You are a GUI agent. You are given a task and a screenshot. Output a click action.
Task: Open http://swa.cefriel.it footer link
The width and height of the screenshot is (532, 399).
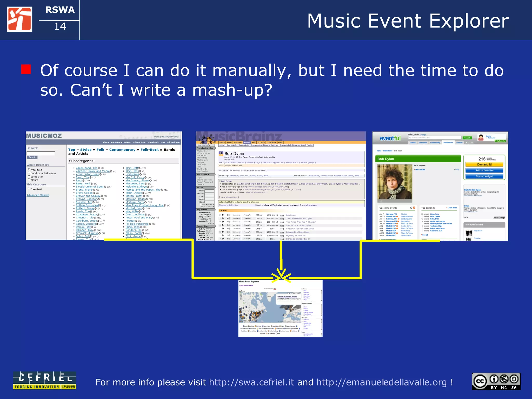(251, 382)
